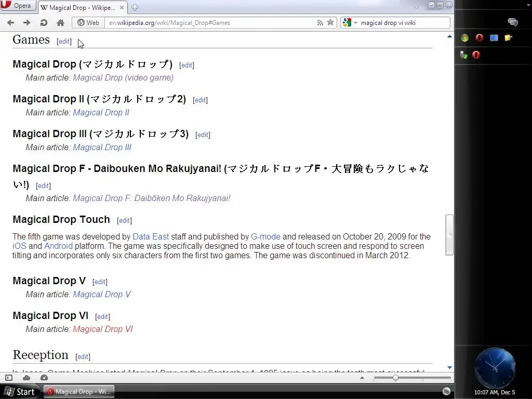Viewport: 532px width, 399px height.
Task: Edit the Reception section
Action: tap(83, 356)
